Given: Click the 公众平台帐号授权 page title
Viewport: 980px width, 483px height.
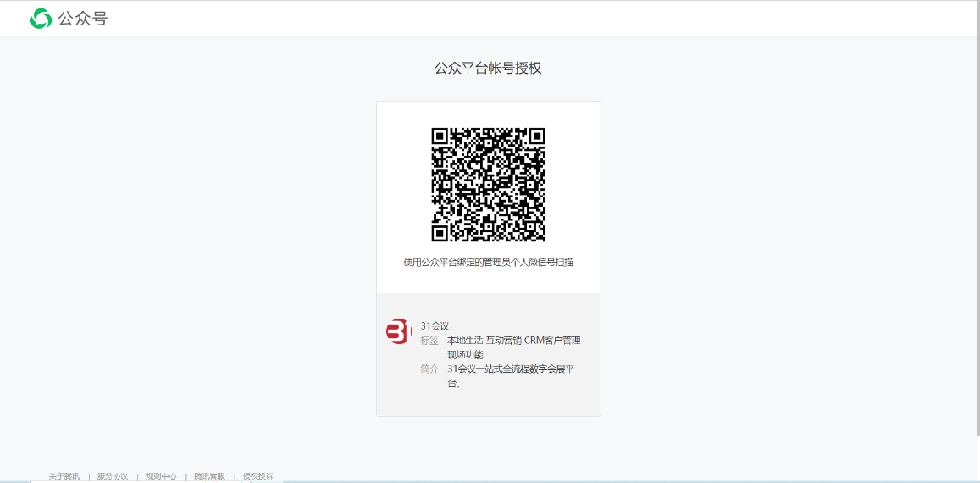Looking at the screenshot, I should click(x=488, y=68).
